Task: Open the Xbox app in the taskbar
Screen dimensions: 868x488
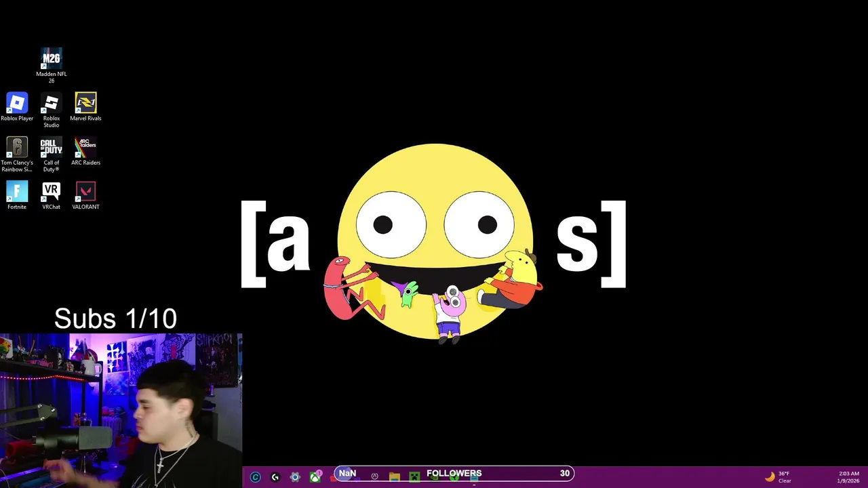Action: (x=315, y=477)
